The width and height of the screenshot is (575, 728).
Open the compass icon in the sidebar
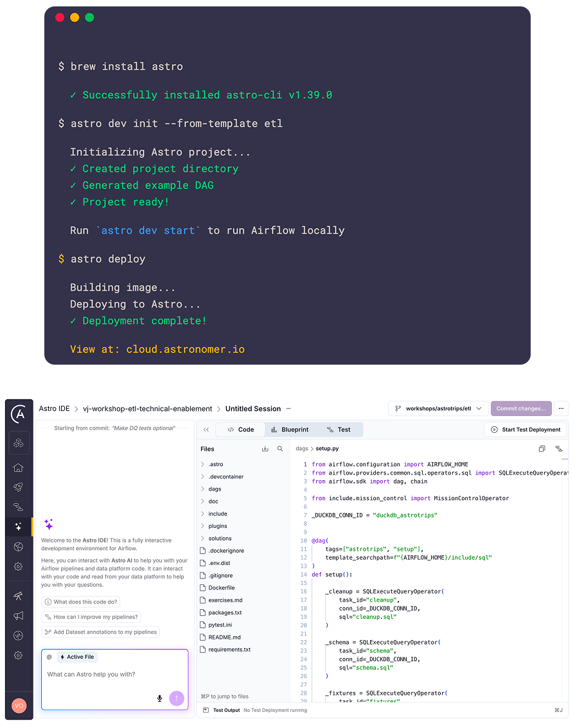(x=19, y=636)
